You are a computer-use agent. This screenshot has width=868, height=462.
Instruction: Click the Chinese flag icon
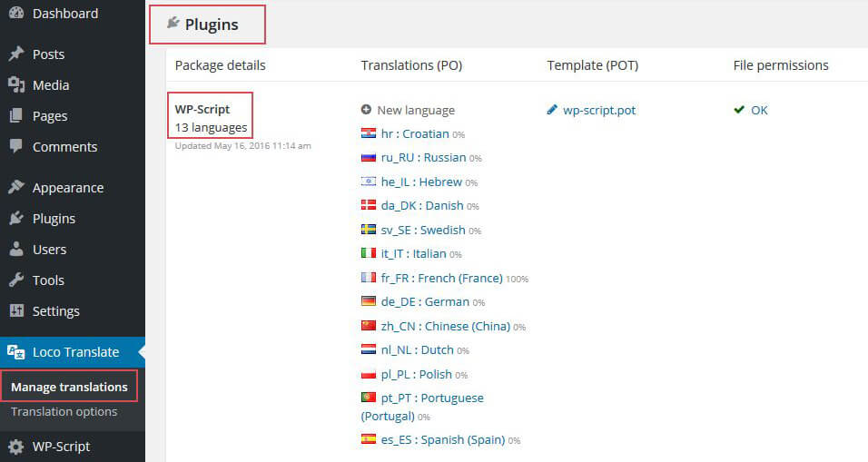(x=368, y=325)
